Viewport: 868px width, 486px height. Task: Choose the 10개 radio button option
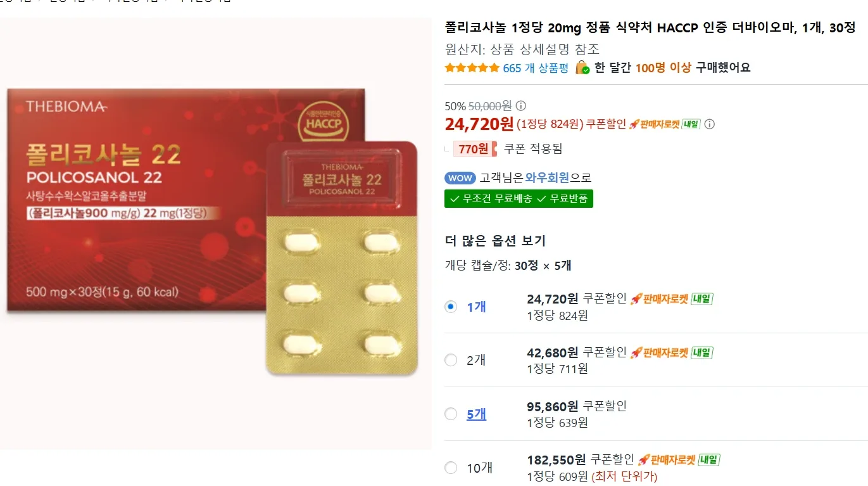coord(451,468)
